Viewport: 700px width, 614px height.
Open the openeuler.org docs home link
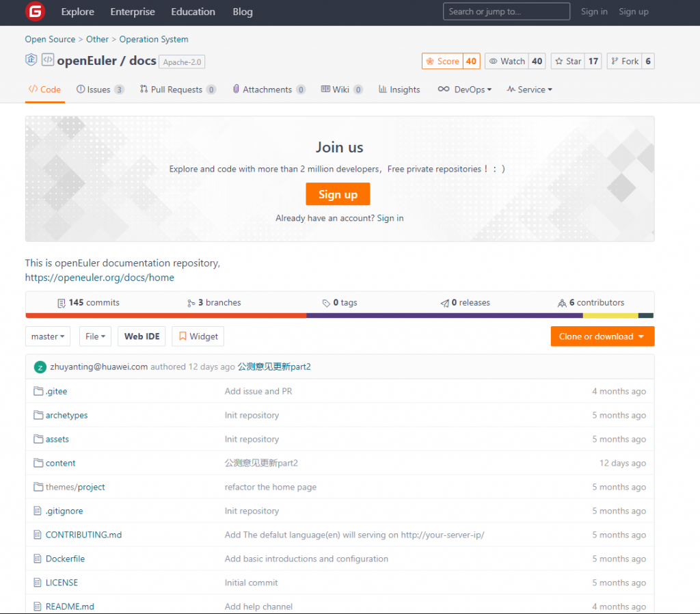(100, 278)
